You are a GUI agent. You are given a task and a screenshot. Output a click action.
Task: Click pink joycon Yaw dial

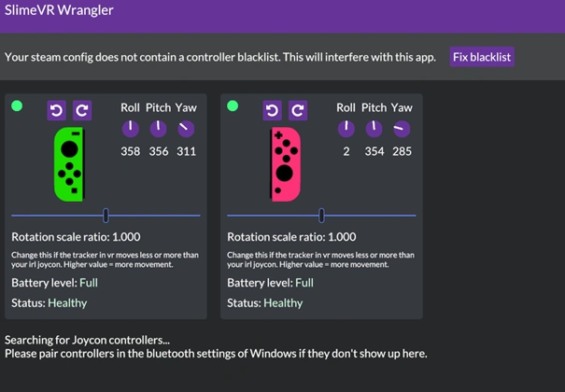pos(402,128)
